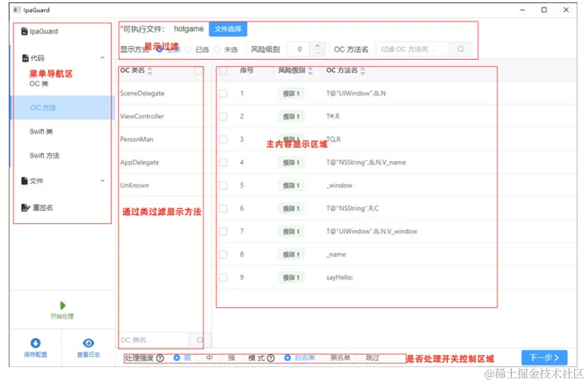The height and width of the screenshot is (384, 588).
Task: Select the 中 strength radio button
Action: point(199,358)
